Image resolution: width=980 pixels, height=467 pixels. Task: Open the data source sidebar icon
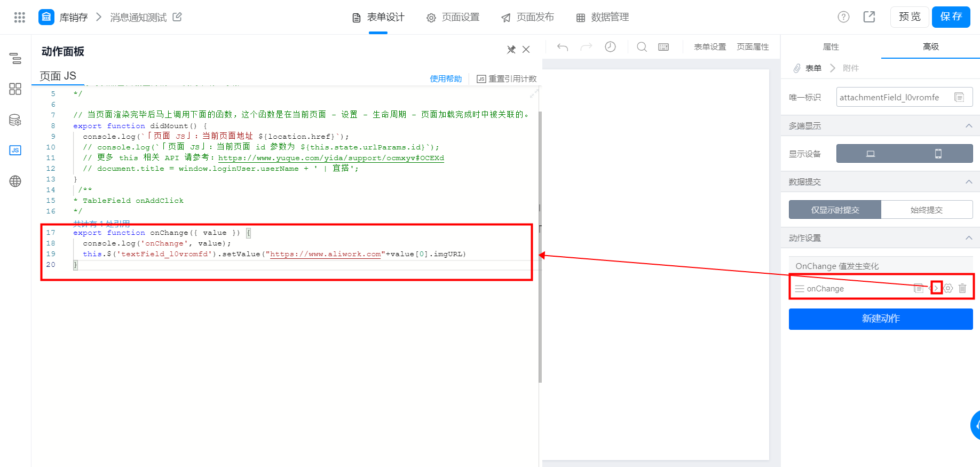tap(15, 120)
